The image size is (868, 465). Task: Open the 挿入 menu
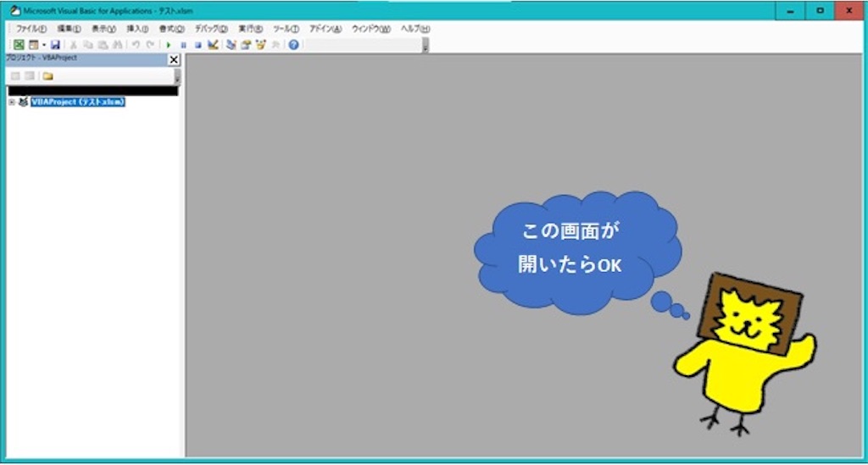pyautogui.click(x=137, y=29)
